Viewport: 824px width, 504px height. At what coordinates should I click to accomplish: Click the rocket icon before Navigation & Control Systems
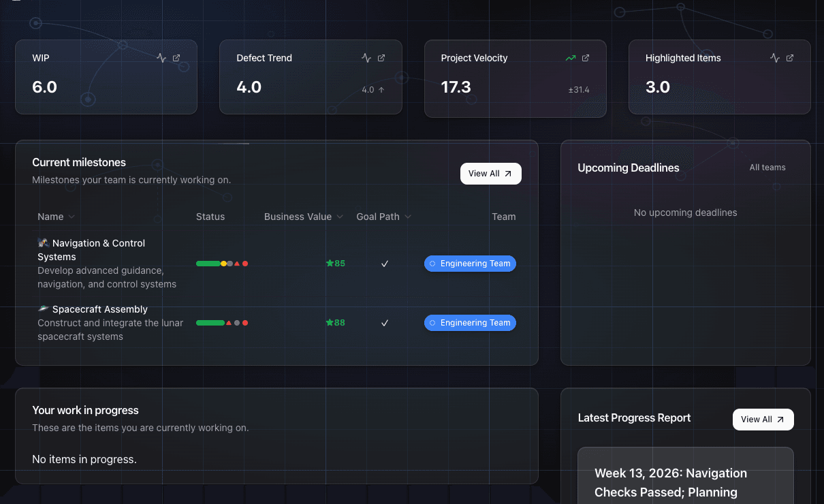coord(43,242)
